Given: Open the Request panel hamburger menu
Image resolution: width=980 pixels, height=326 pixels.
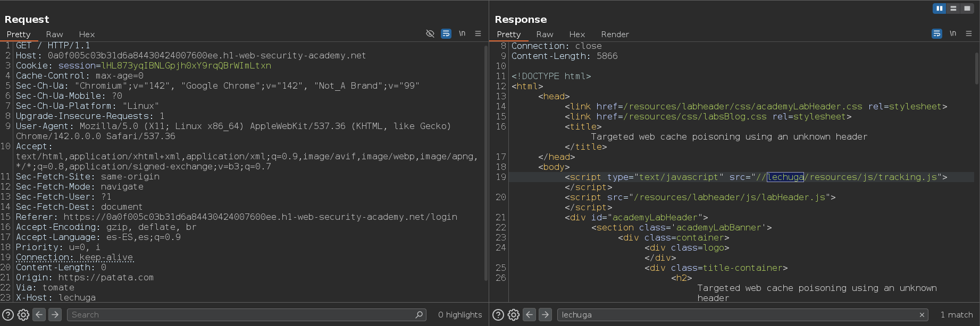Looking at the screenshot, I should tap(478, 33).
